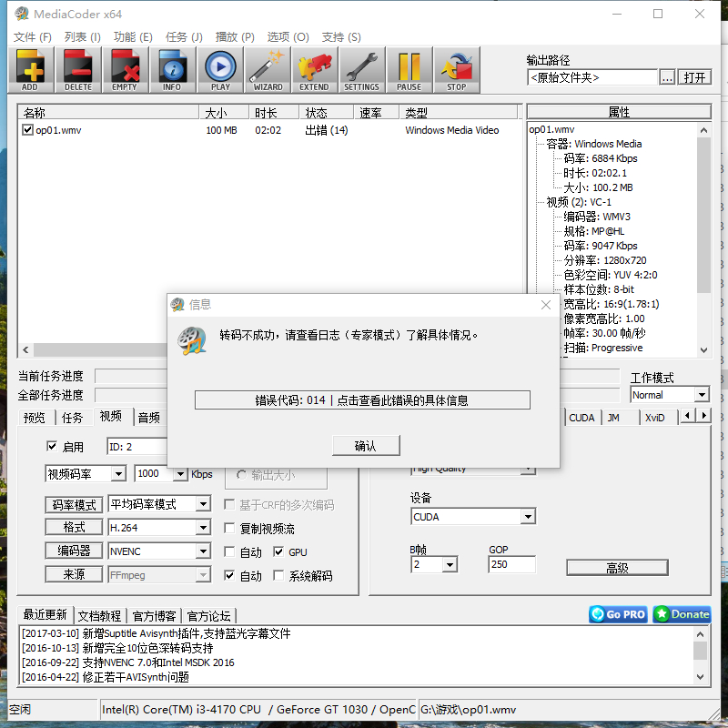Open the NVENC encoder dropdown
The height and width of the screenshot is (728, 728).
point(203,551)
